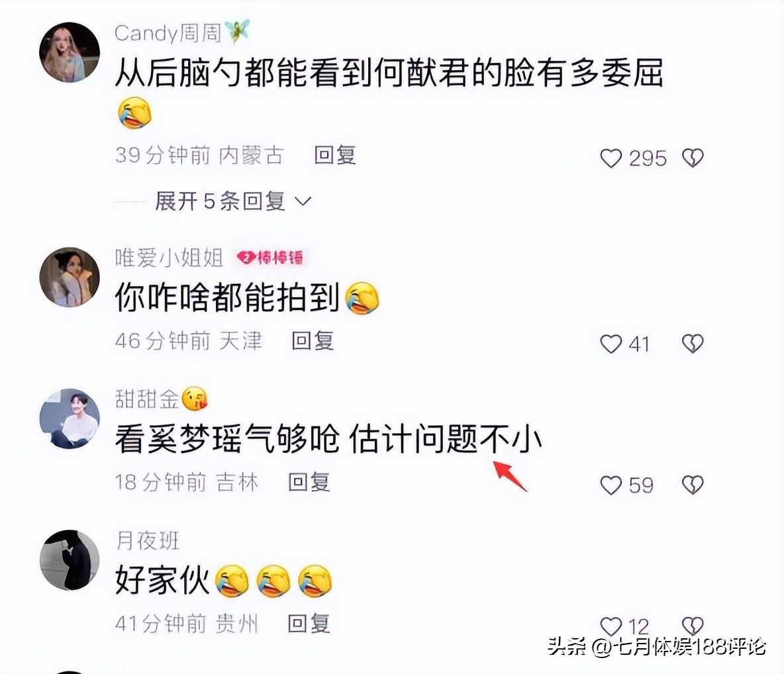
Task: Like the 月夜班 comment with 12 likes
Action: pos(611,626)
